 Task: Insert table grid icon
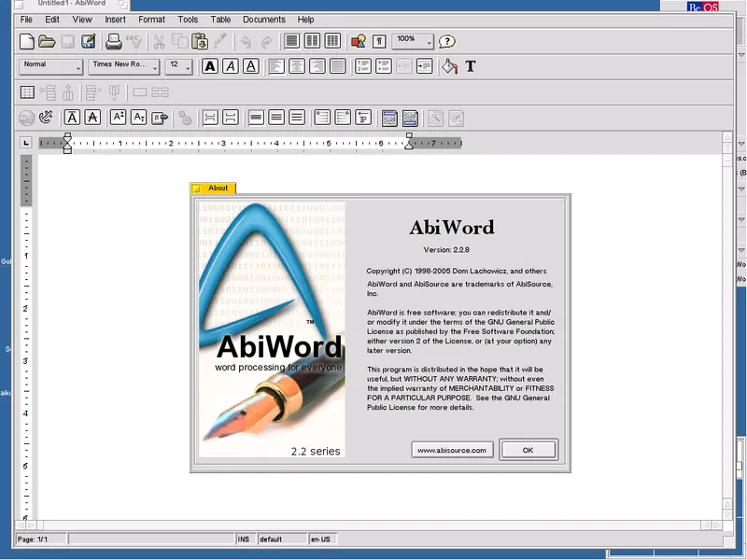pyautogui.click(x=27, y=91)
